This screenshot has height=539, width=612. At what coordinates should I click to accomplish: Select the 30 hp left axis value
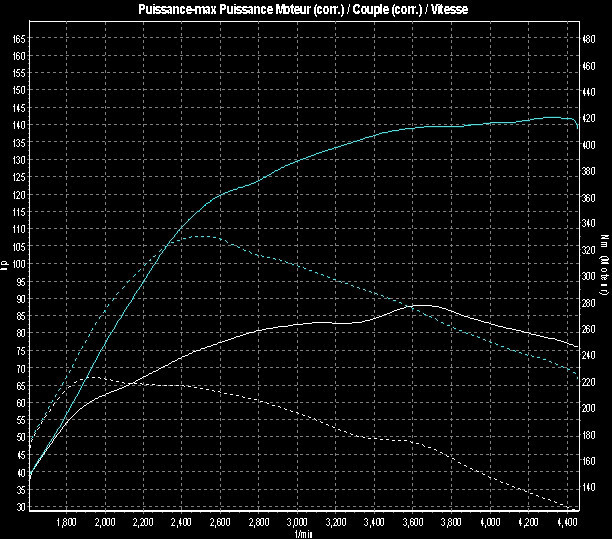pos(22,507)
